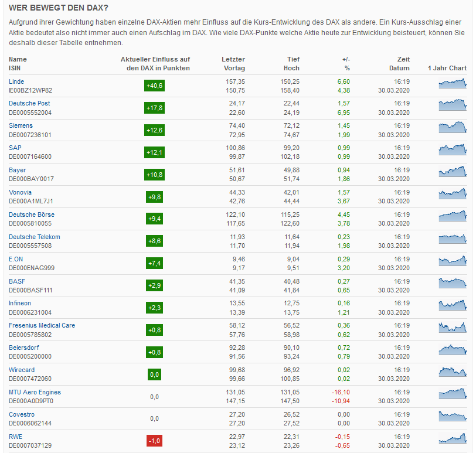This screenshot has height=453, width=476.
Task: Select Linde ISIN IE00BZ12WP82 text
Action: (30, 90)
